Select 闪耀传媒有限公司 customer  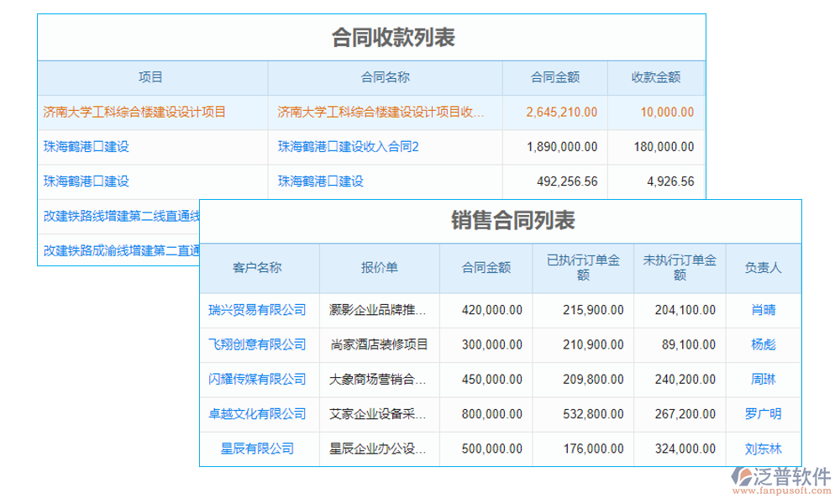pyautogui.click(x=258, y=379)
